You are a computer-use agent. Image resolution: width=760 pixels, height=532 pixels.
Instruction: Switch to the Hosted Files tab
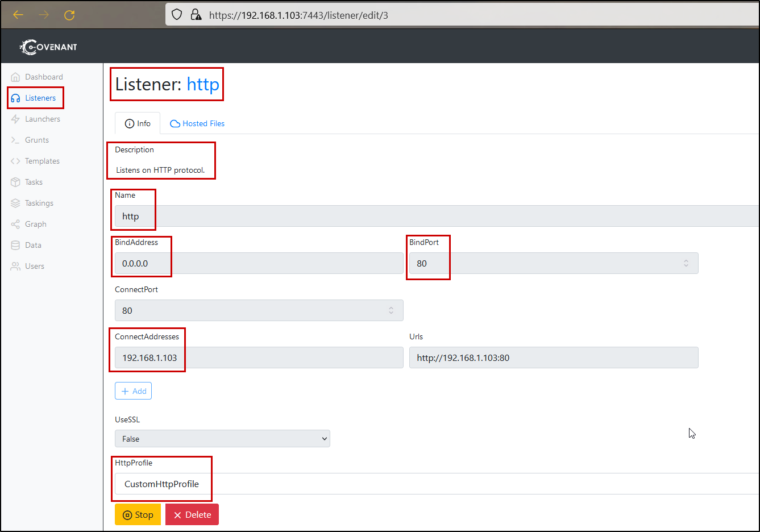[197, 123]
